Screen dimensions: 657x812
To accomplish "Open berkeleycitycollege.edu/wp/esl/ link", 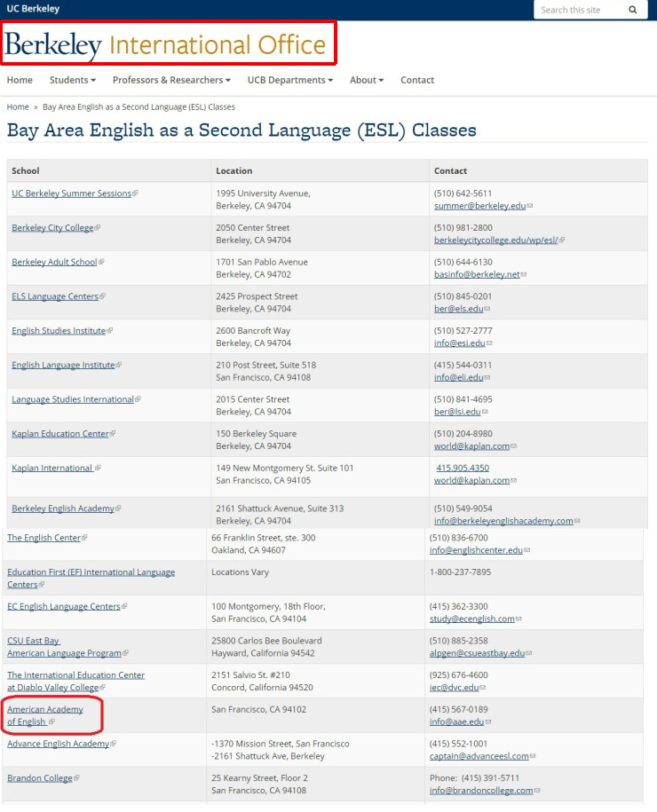I will (x=496, y=240).
